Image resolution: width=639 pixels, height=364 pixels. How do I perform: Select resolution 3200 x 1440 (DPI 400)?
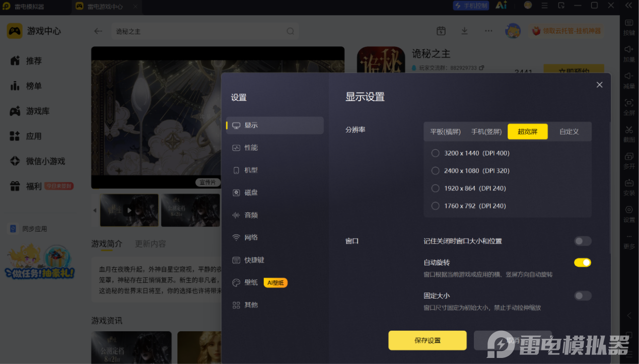436,153
